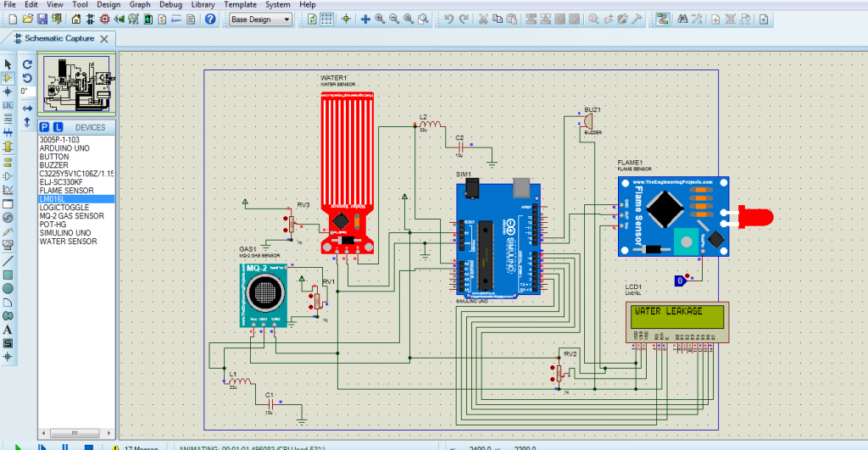Click the P pick devices button
Viewport: 868px width, 450px height.
(x=45, y=127)
